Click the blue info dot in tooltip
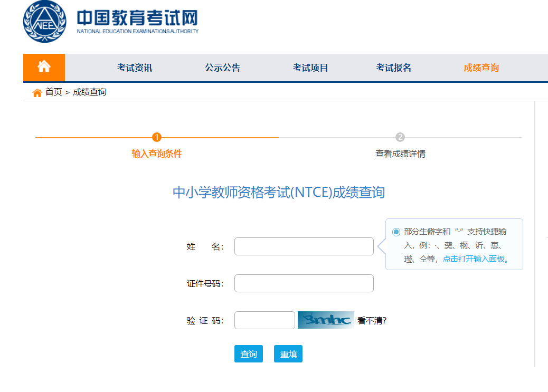 pos(396,232)
